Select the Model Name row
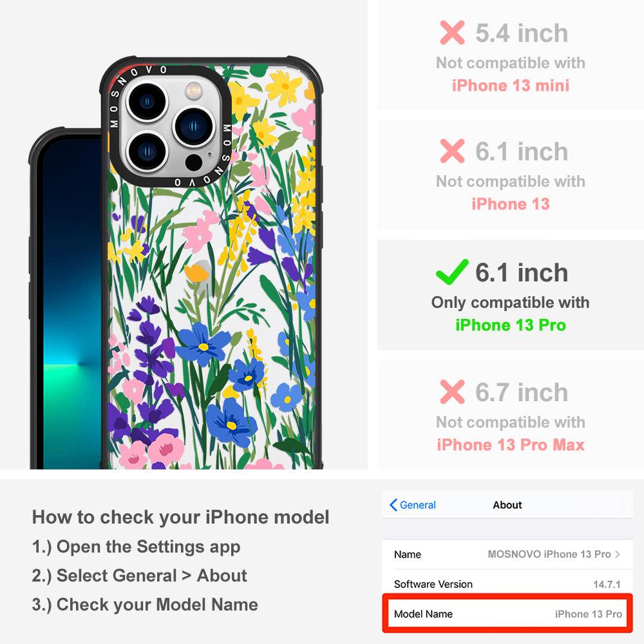 click(507, 614)
